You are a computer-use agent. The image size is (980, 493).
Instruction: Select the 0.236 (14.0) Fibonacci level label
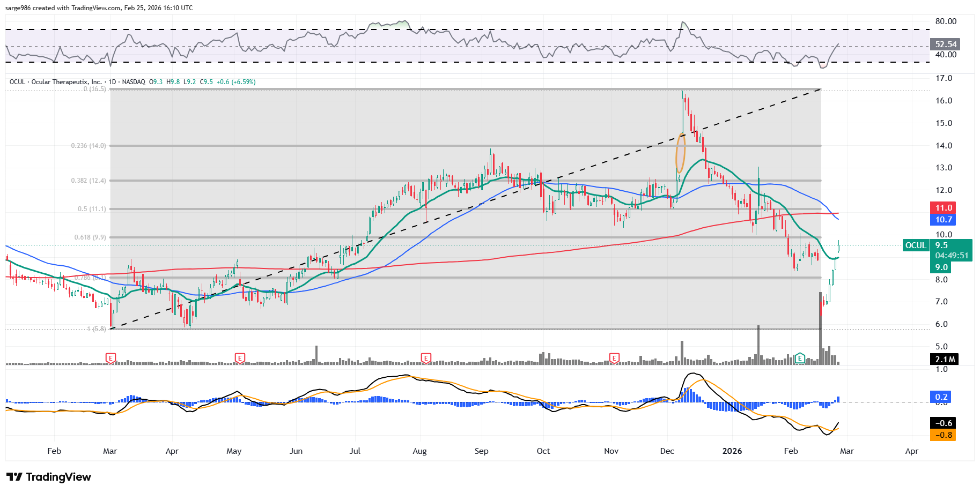pyautogui.click(x=89, y=146)
